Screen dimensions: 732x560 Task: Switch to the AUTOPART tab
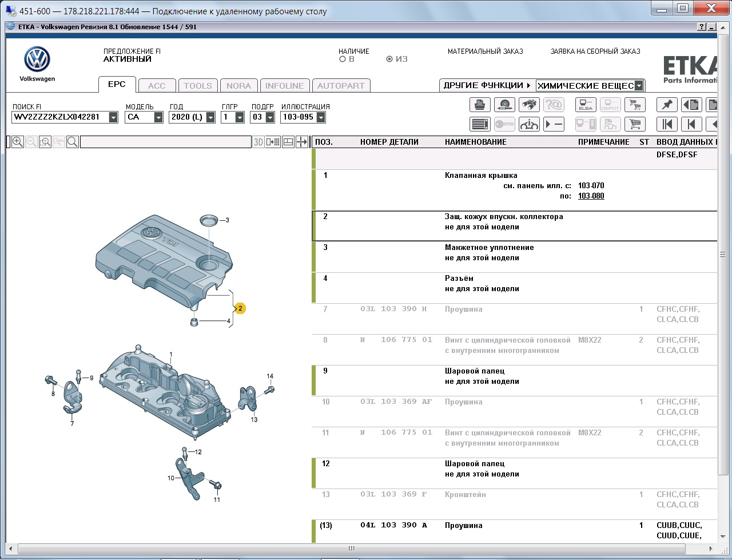[x=341, y=86]
